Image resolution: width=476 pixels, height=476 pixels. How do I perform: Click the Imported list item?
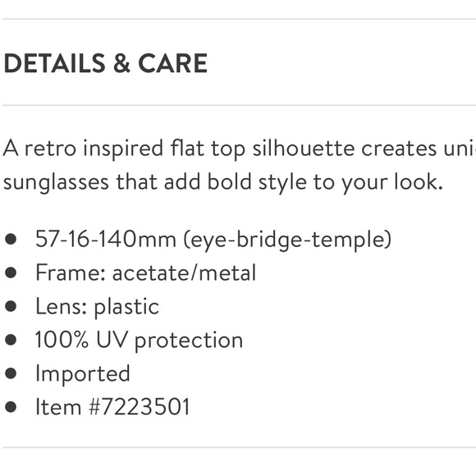click(x=83, y=373)
